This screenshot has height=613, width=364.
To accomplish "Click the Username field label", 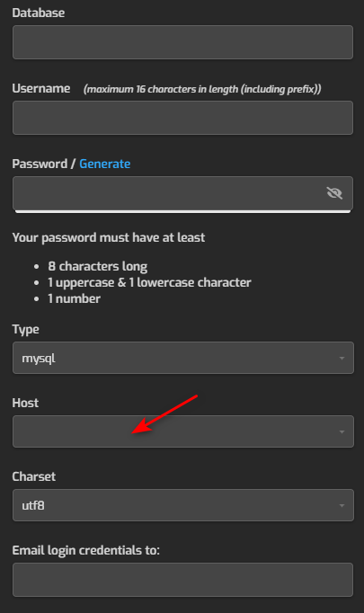I will 41,88.
